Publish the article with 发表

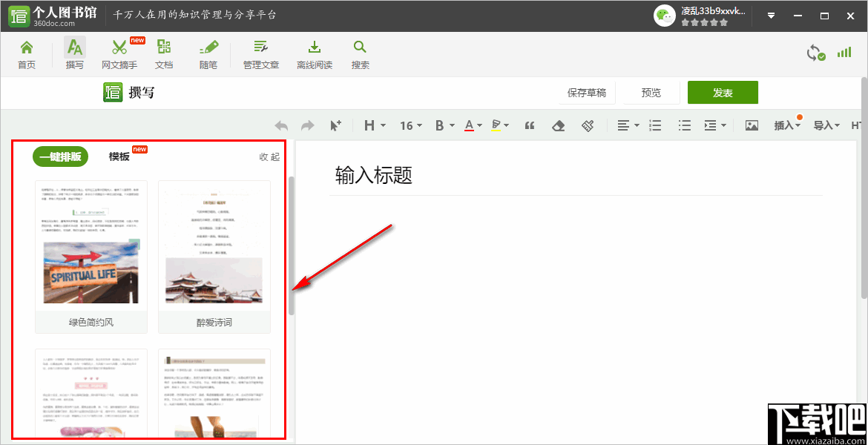tap(723, 92)
